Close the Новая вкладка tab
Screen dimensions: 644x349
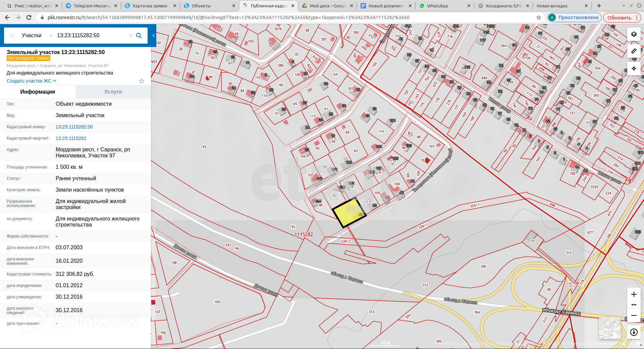586,6
